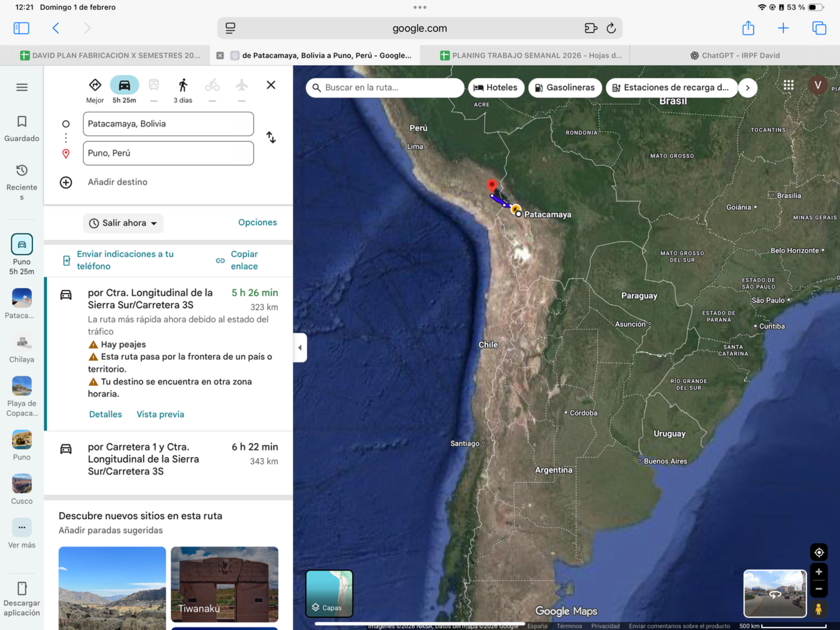Open the Tiwanaku suggested stop thumbnail
This screenshot has height=630, width=840.
pos(224,584)
